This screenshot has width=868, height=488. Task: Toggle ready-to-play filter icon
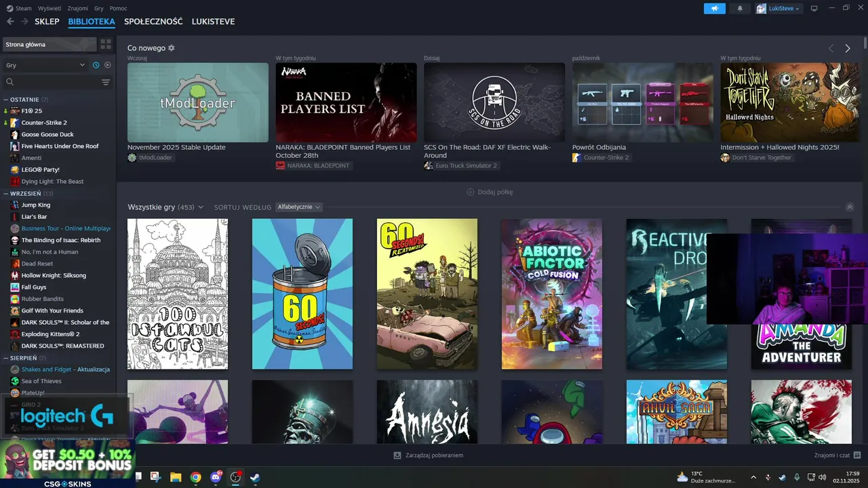(x=107, y=65)
